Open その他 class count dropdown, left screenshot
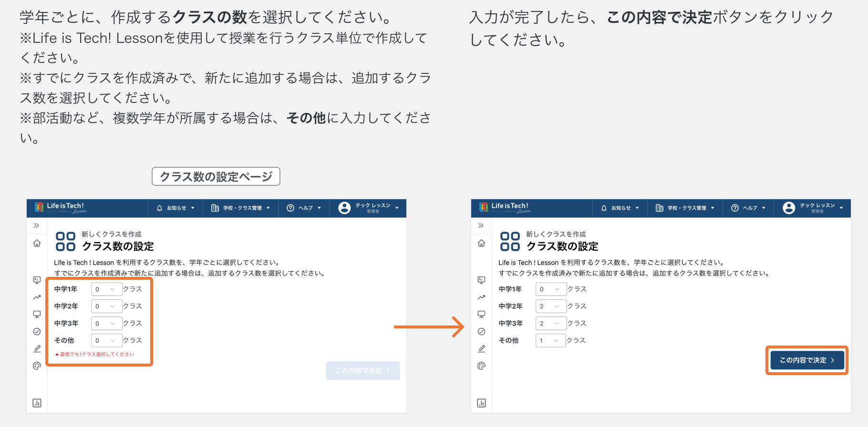The width and height of the screenshot is (868, 427). pyautogui.click(x=106, y=341)
